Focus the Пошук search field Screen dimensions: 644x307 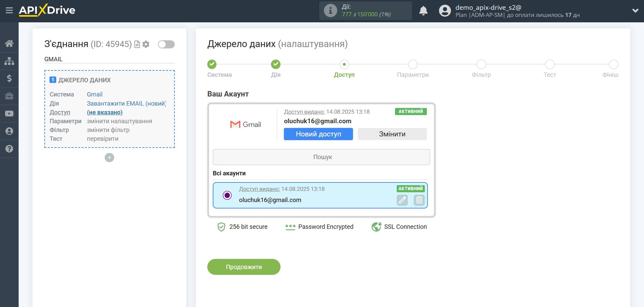click(x=321, y=157)
